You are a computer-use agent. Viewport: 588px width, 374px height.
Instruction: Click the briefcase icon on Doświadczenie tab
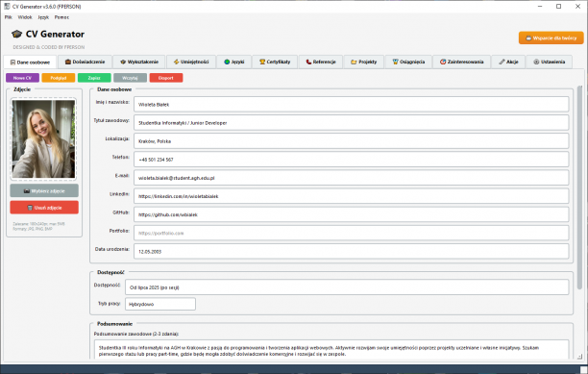[x=68, y=62]
